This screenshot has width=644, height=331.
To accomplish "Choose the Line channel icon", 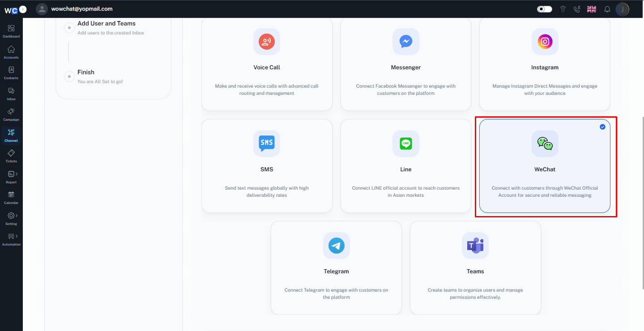I will coord(406,144).
